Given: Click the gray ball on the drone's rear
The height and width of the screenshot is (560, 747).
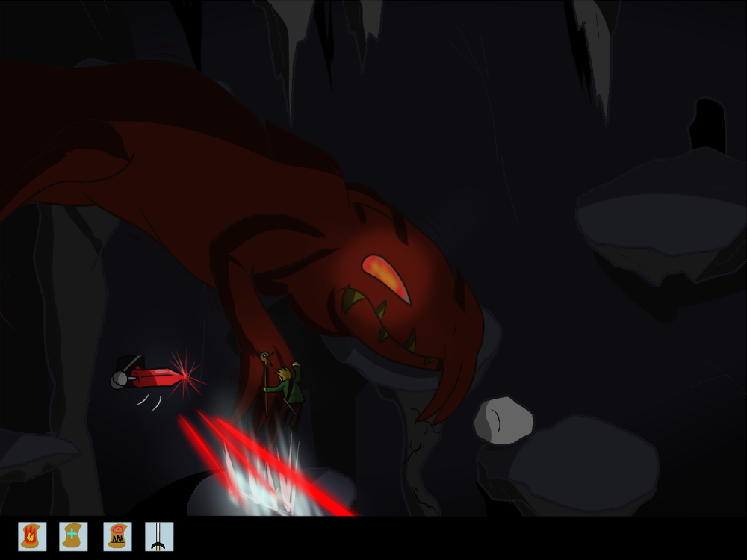Looking at the screenshot, I should 120,381.
